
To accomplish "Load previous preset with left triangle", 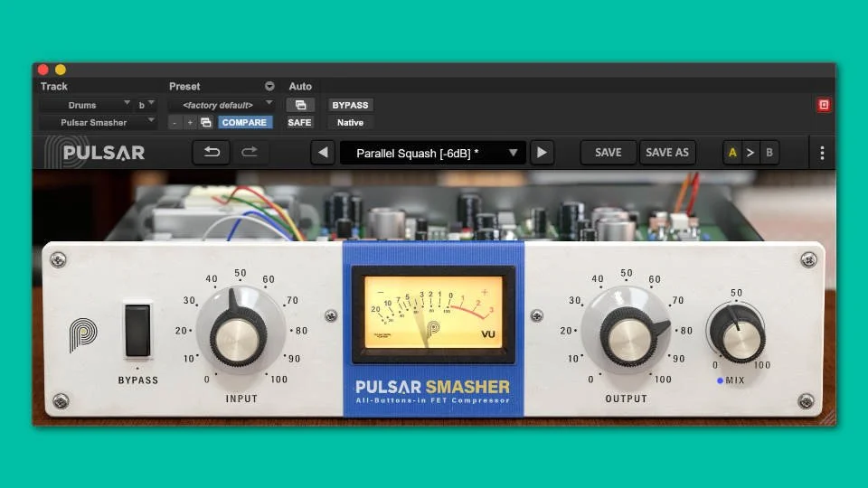I will (x=323, y=153).
